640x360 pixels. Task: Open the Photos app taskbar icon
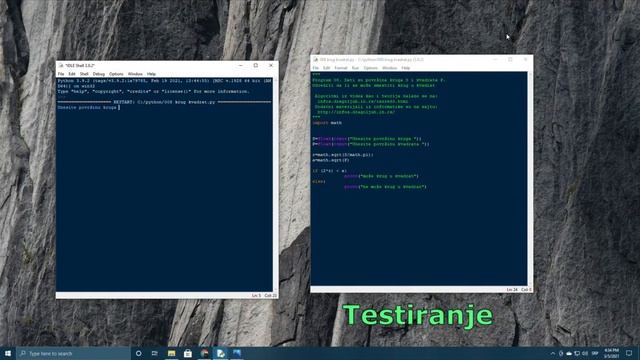tap(237, 353)
